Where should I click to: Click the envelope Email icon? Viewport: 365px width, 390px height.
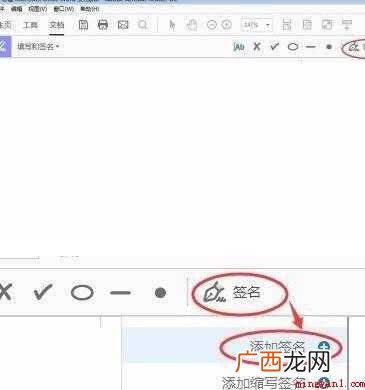pyautogui.click(x=123, y=25)
